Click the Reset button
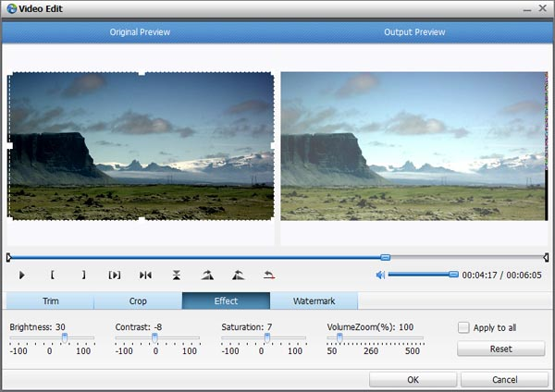This screenshot has height=392, width=555. (500, 349)
